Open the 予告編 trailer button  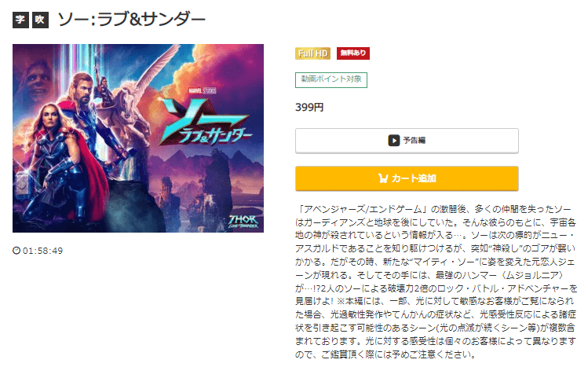pyautogui.click(x=407, y=141)
